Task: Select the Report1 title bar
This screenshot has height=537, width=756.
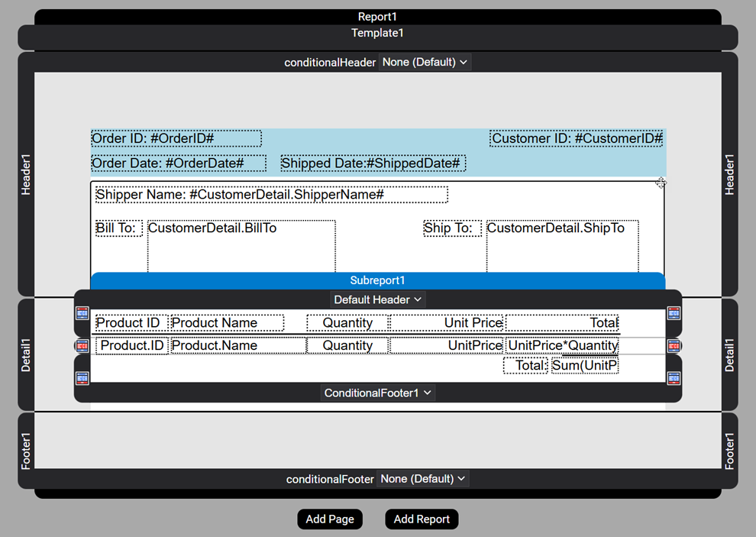Action: tap(377, 17)
